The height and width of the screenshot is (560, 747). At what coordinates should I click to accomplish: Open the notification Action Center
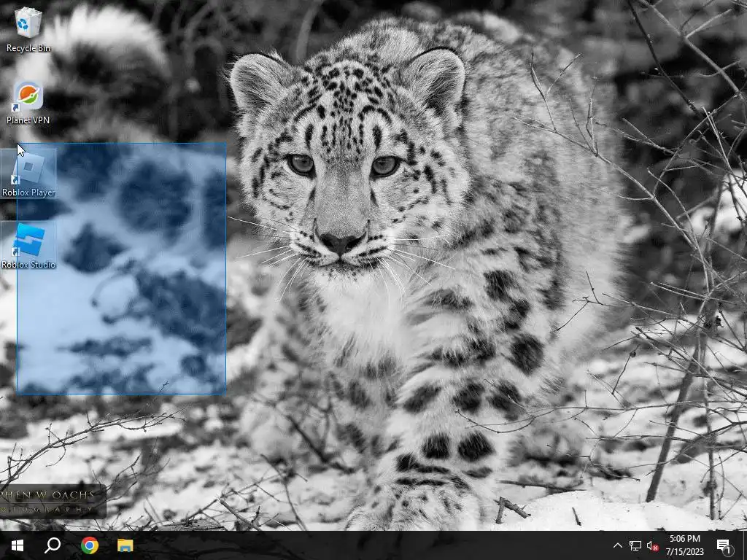coord(724,545)
